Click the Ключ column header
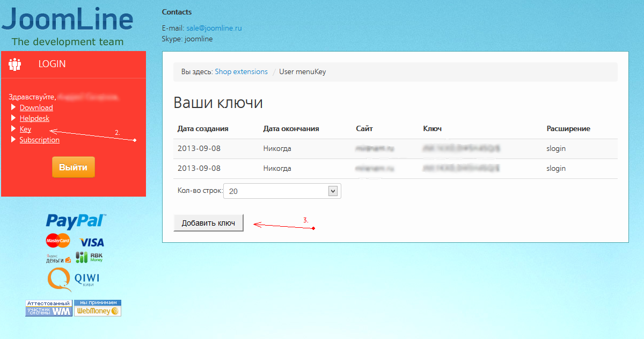The image size is (644, 339). tap(433, 128)
